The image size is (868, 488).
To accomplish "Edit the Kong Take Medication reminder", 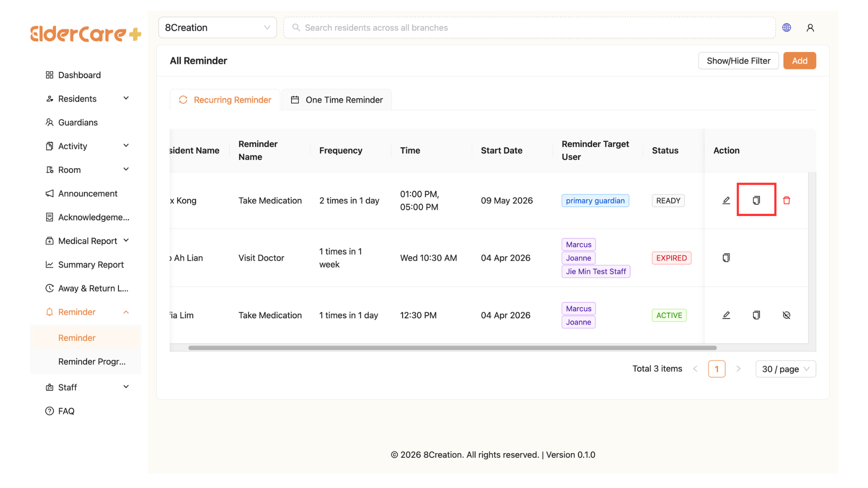I will pos(726,200).
